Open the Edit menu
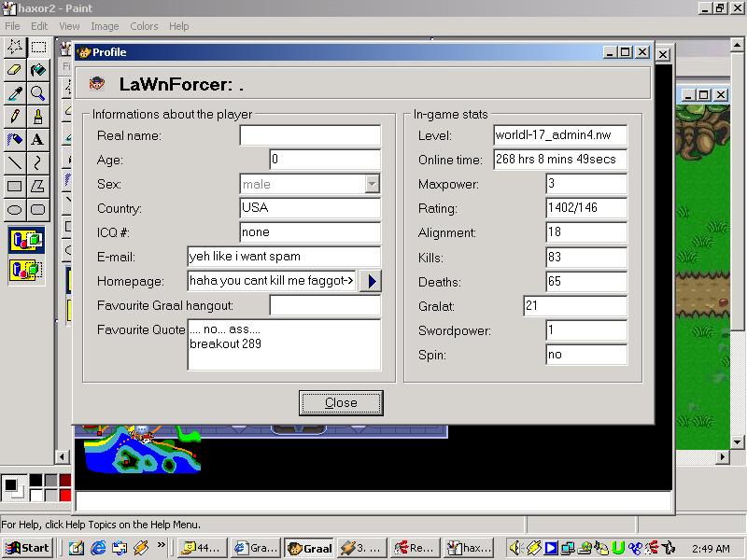The image size is (747, 560). (39, 26)
